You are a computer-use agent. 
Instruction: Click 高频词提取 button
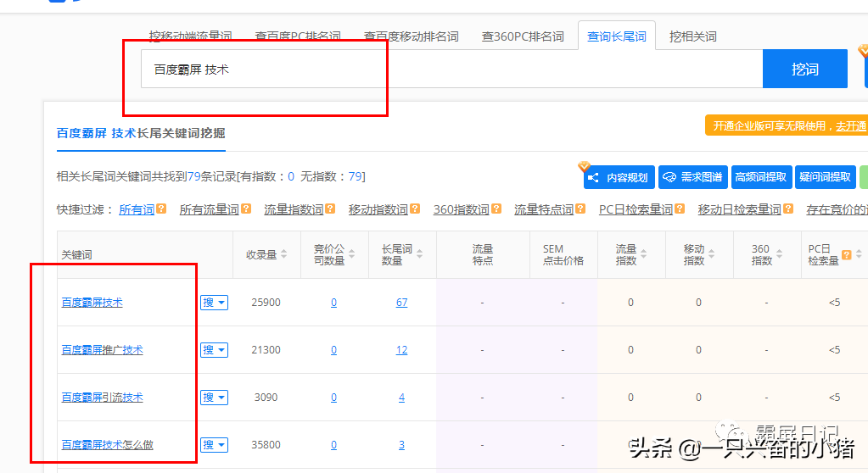(761, 177)
